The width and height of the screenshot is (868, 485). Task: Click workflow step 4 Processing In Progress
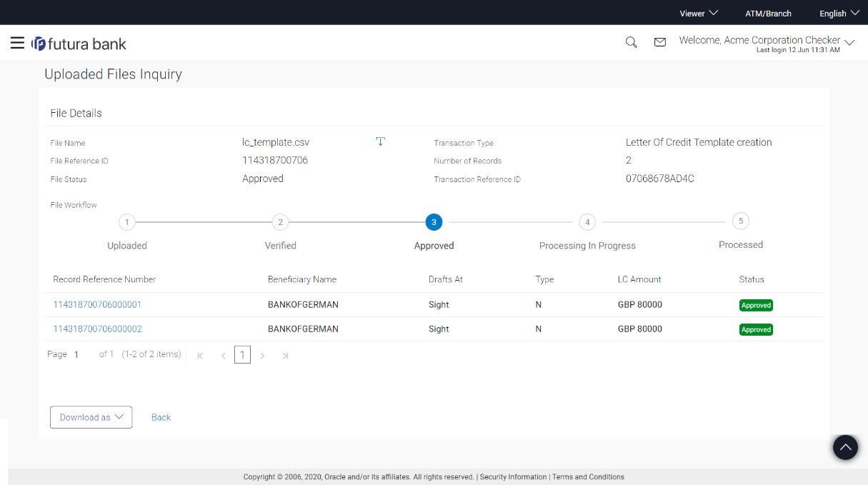587,222
